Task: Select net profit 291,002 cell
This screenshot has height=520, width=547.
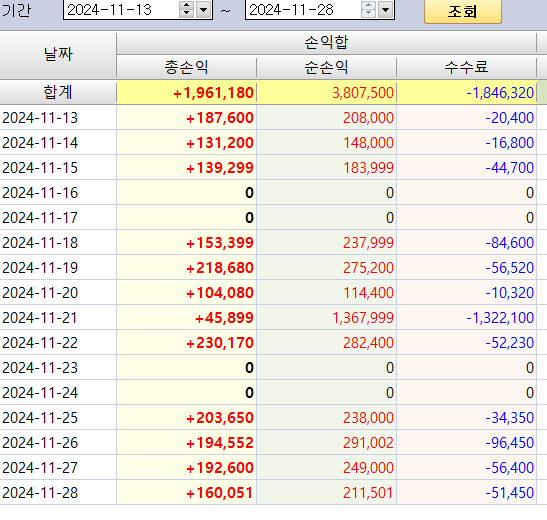Action: point(327,443)
